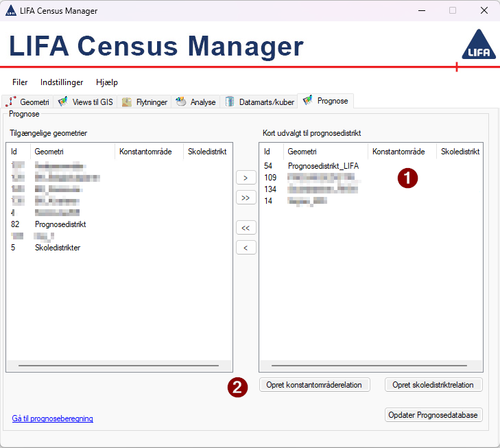
Task: Click the LIFA logo in header
Action: coord(477,45)
